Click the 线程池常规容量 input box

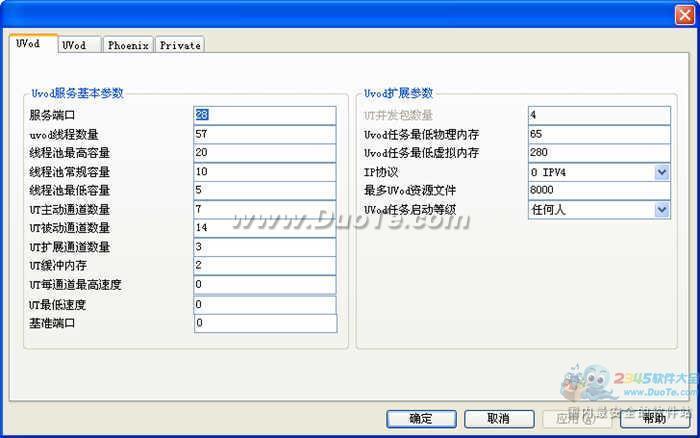click(265, 172)
